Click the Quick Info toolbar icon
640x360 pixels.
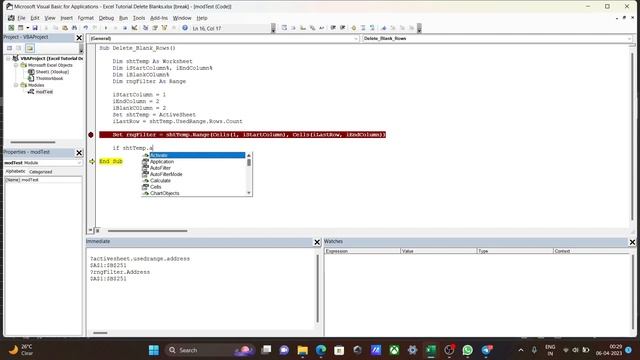303,28
